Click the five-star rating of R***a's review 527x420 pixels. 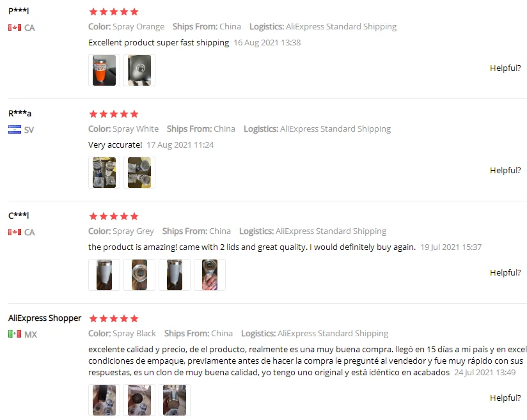(114, 114)
